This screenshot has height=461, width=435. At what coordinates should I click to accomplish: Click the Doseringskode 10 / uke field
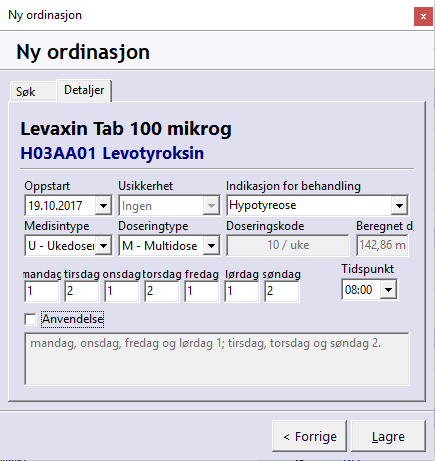(x=288, y=245)
